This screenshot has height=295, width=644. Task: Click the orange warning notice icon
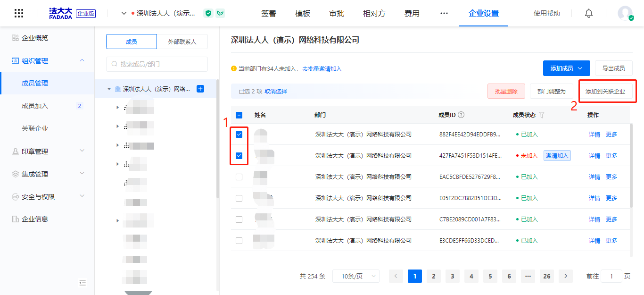point(234,69)
